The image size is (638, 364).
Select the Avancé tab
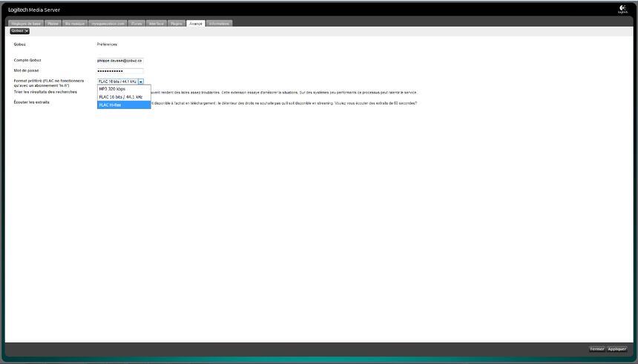[196, 24]
